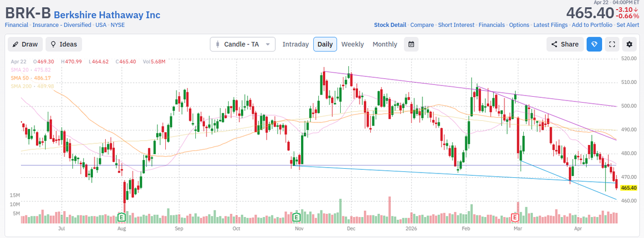Open Insurance - Diversified industry link
This screenshot has width=644, height=238.
(63, 25)
